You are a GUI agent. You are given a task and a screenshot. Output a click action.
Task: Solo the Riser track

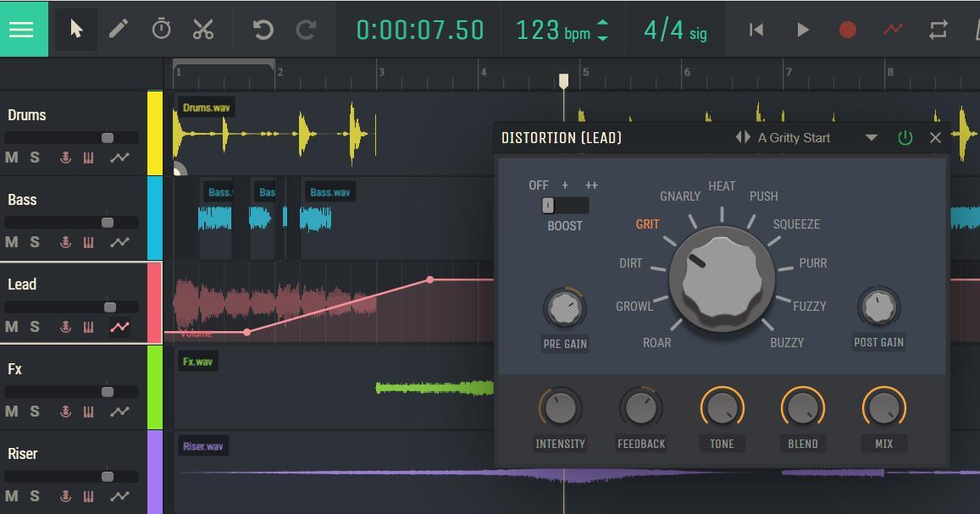[35, 496]
